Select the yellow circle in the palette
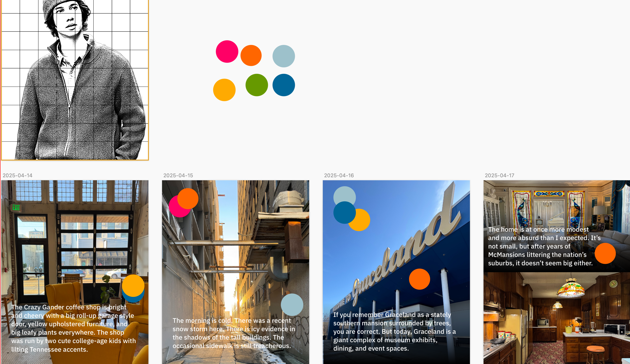Screen dimensions: 630x364 pos(224,90)
